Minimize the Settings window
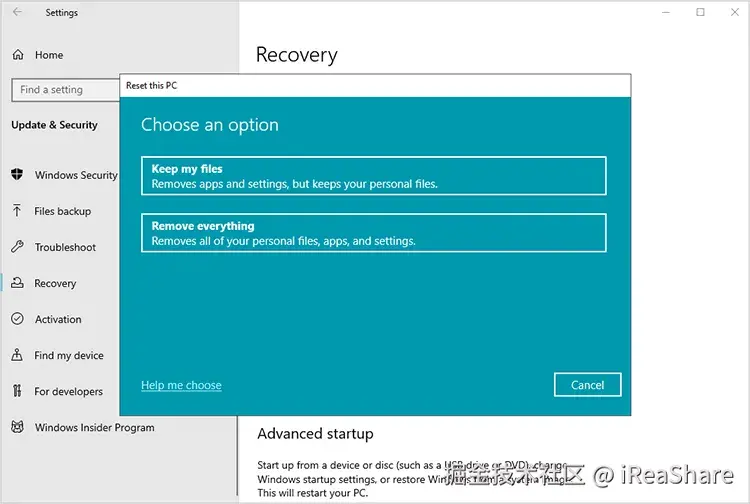 pos(666,12)
